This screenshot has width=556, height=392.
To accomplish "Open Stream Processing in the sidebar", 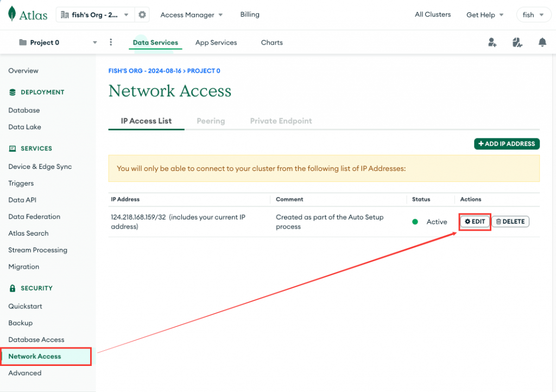I will (x=38, y=250).
